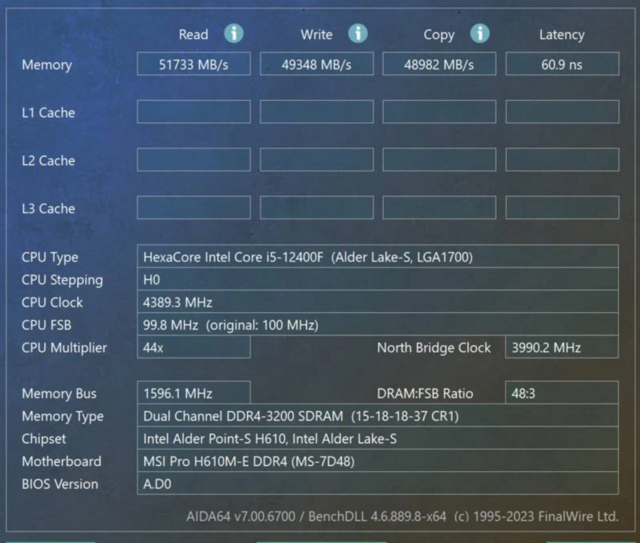Click the DRAM:FSB Ratio field showing 48:3
The height and width of the screenshot is (543, 640).
click(x=562, y=394)
